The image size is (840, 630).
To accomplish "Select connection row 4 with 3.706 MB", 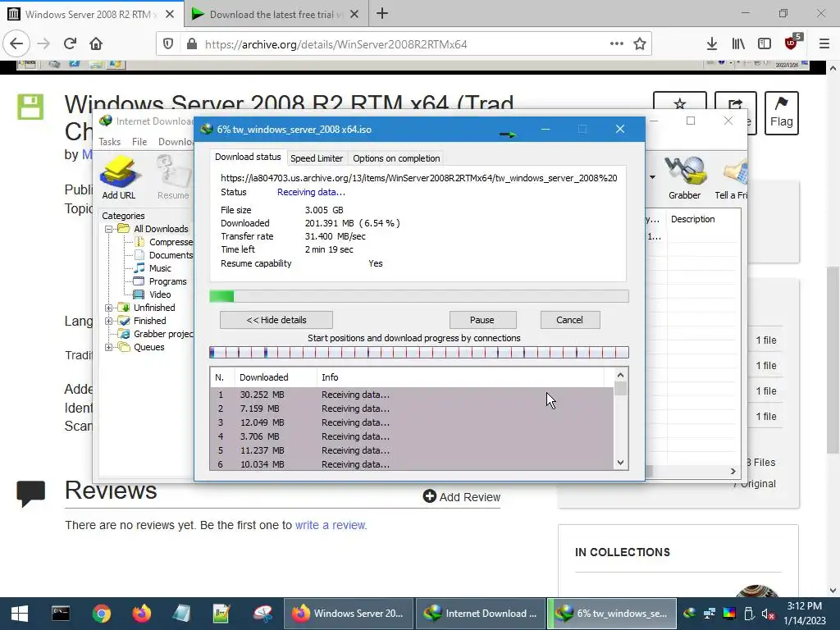I will click(x=412, y=436).
